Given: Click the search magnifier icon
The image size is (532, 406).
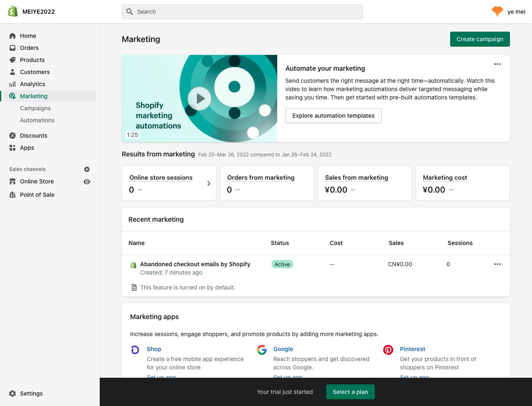Looking at the screenshot, I should [130, 12].
